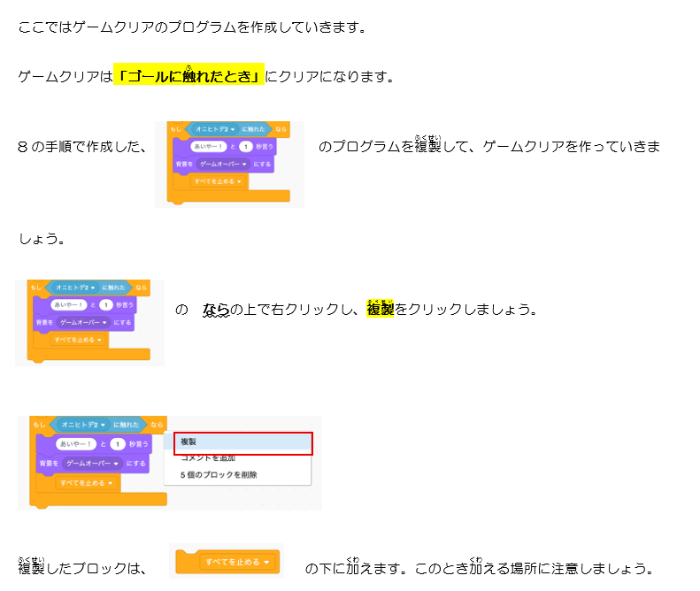Open すべてを止める dropdown in block after 8の手順で作成した

pyautogui.click(x=219, y=181)
